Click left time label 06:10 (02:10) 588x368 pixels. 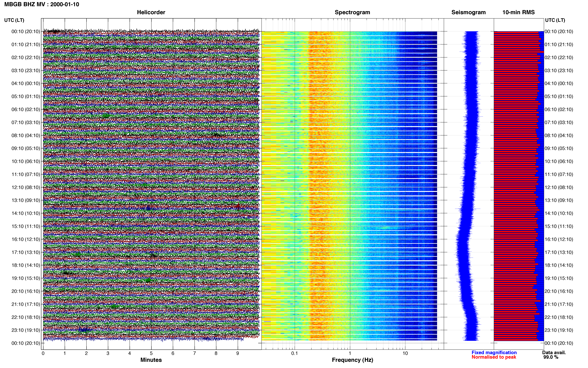[26, 109]
